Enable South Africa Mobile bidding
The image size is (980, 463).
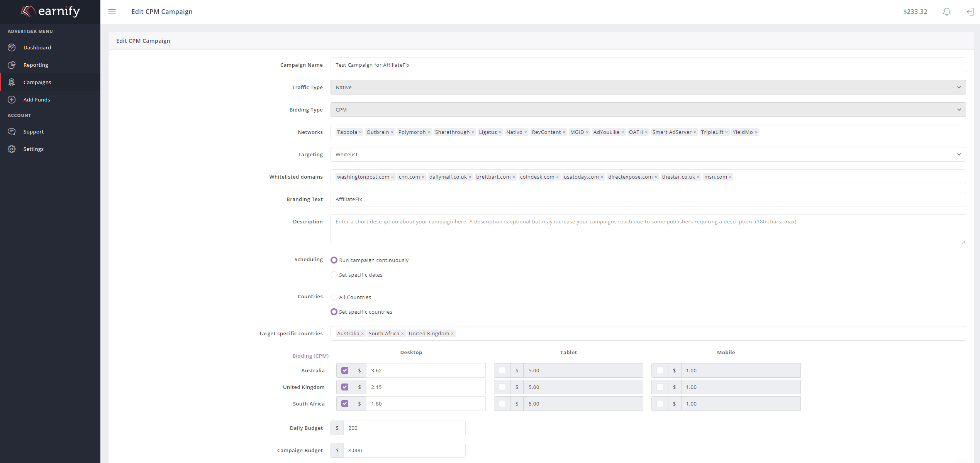660,404
